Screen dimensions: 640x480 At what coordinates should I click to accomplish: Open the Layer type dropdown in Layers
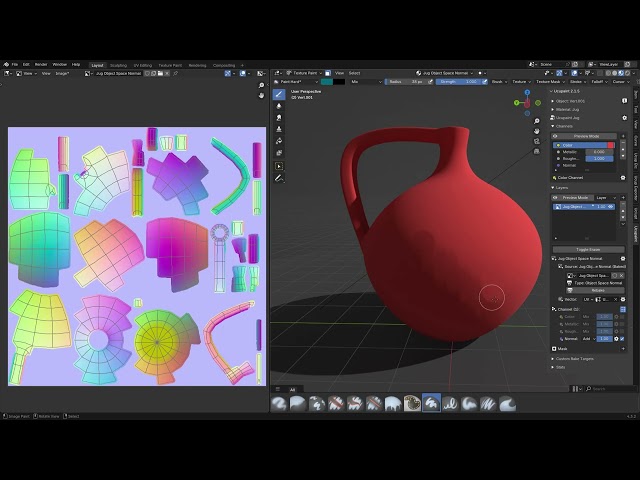(606, 198)
